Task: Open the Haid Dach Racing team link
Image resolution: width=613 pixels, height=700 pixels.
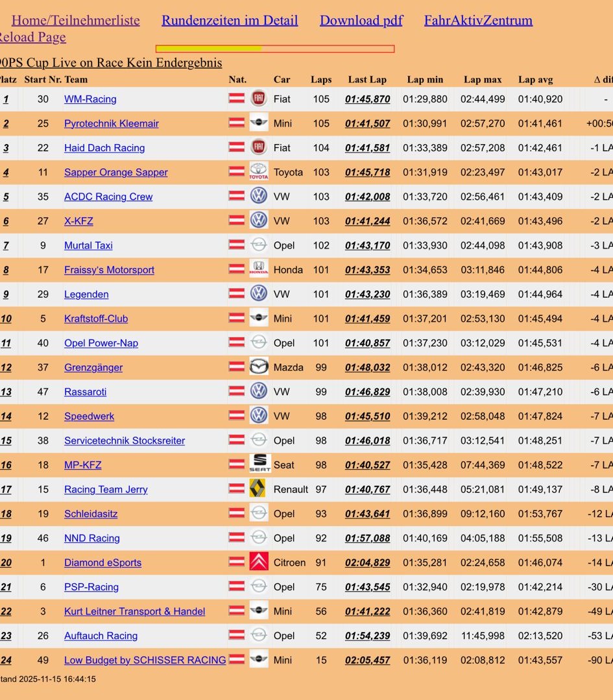Action: (104, 148)
